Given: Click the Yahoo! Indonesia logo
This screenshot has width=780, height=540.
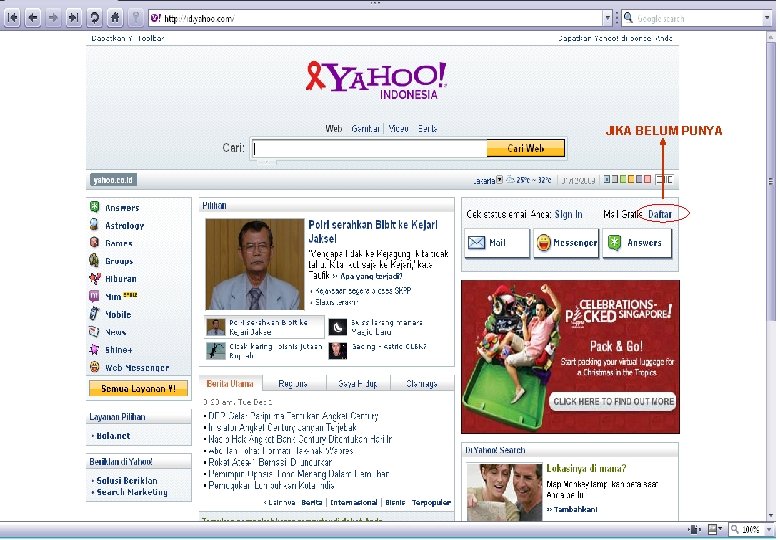Looking at the screenshot, I should coord(377,81).
